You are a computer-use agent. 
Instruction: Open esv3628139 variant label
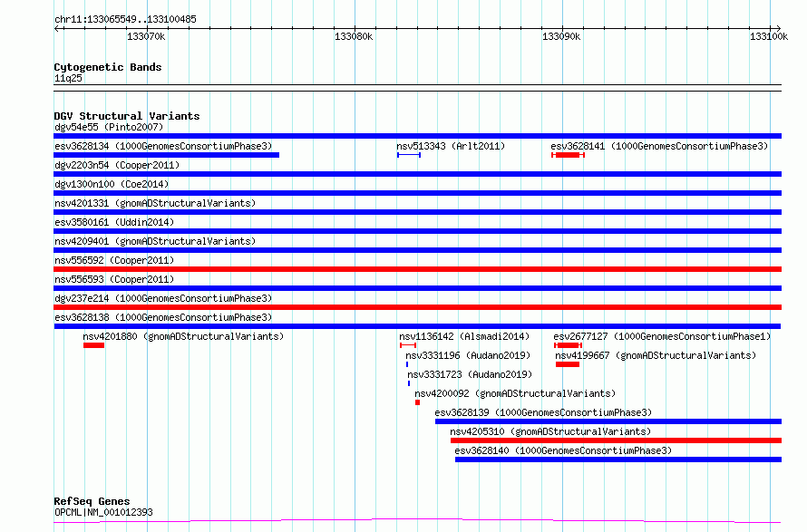coord(543,412)
